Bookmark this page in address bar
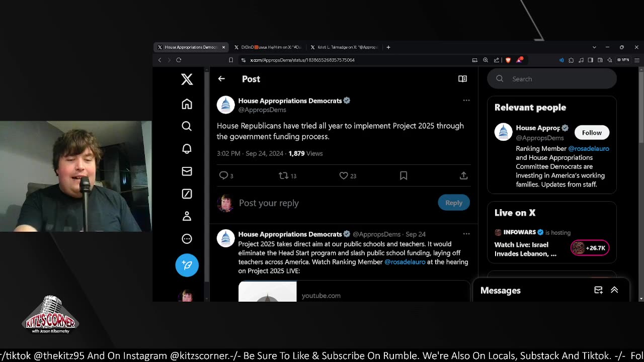This screenshot has width=644, height=362. click(x=231, y=60)
